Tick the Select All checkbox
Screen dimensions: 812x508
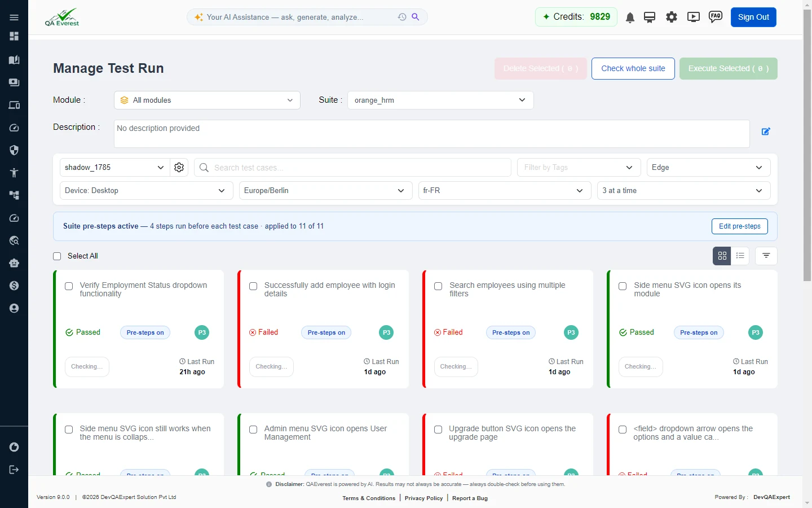point(57,256)
